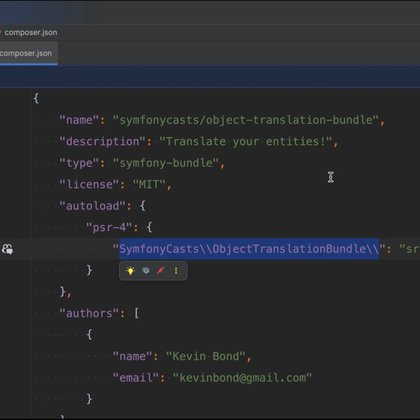The width and height of the screenshot is (420, 420).
Task: Click the "symfony-bundle" type value
Action: click(166, 163)
